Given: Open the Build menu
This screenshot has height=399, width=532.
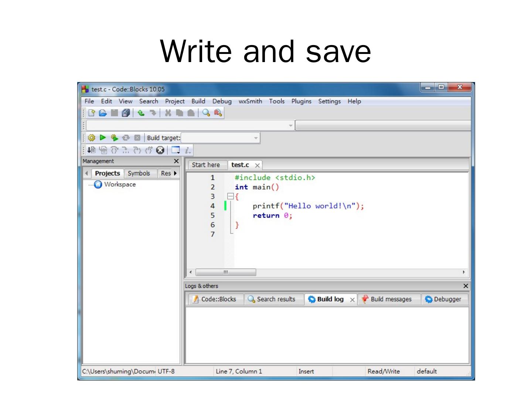Looking at the screenshot, I should tap(198, 101).
